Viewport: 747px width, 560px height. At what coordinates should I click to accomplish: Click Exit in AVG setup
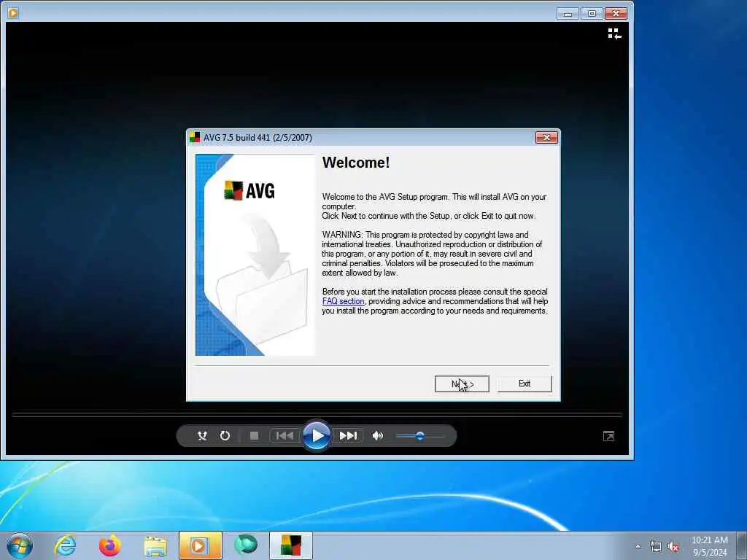(524, 384)
